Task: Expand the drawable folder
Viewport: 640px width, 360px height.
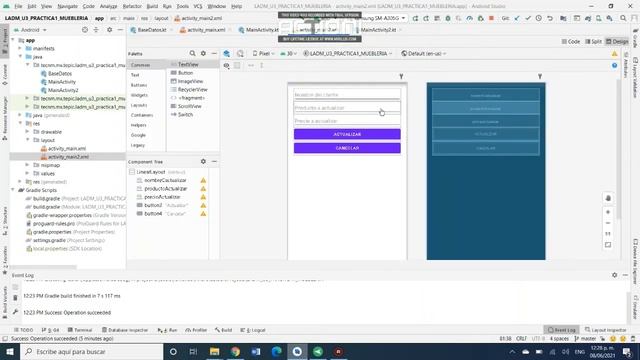Action: point(27,132)
